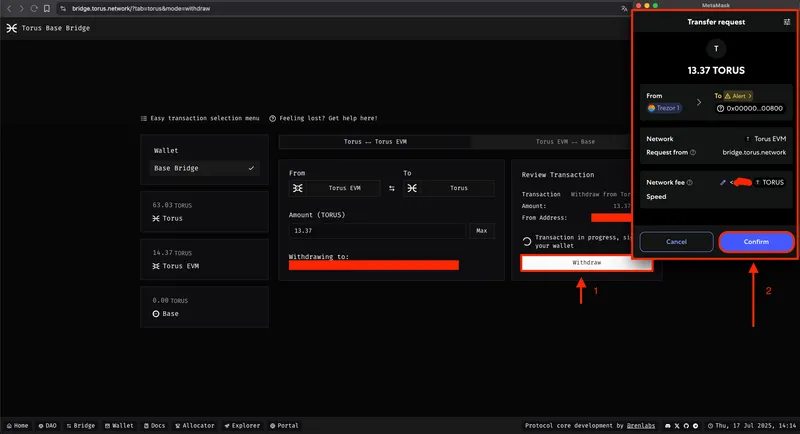The image size is (800, 434).
Task: Click the Torus logo in the header
Action: click(11, 29)
